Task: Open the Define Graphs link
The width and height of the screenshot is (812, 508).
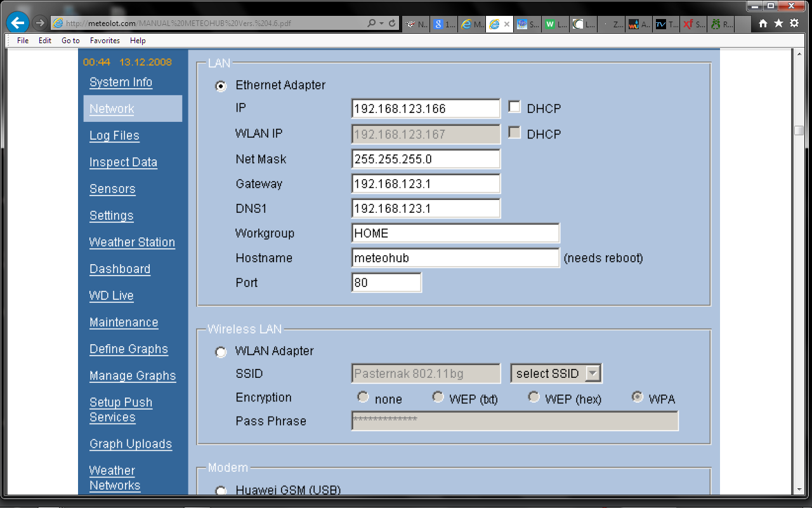Action: coord(129,349)
